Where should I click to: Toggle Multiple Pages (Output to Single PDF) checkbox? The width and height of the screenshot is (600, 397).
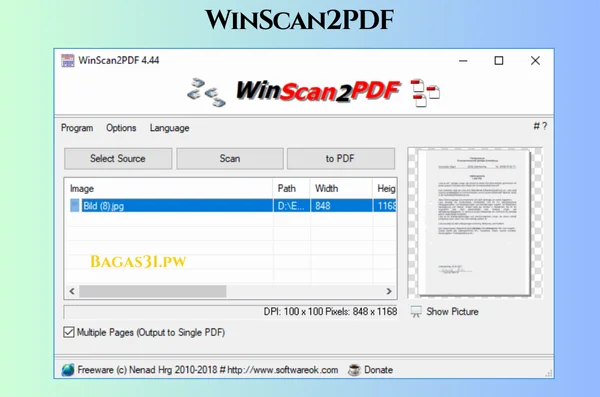pyautogui.click(x=69, y=332)
